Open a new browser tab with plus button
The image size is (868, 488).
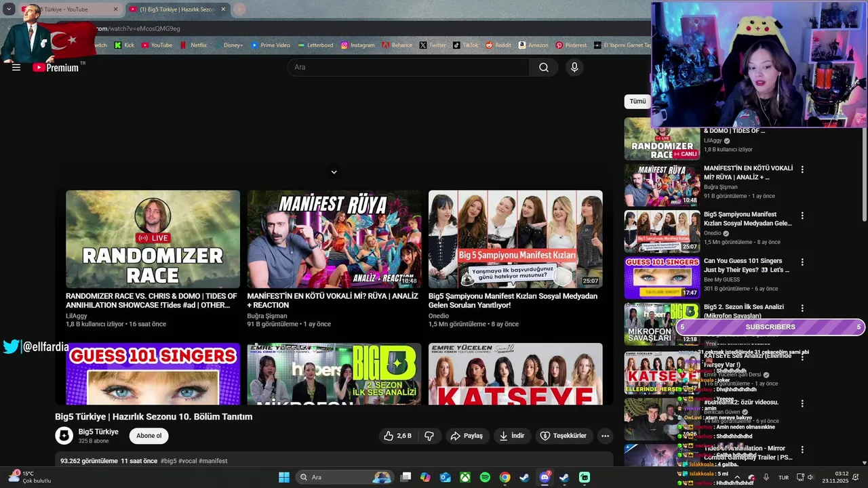pos(239,9)
